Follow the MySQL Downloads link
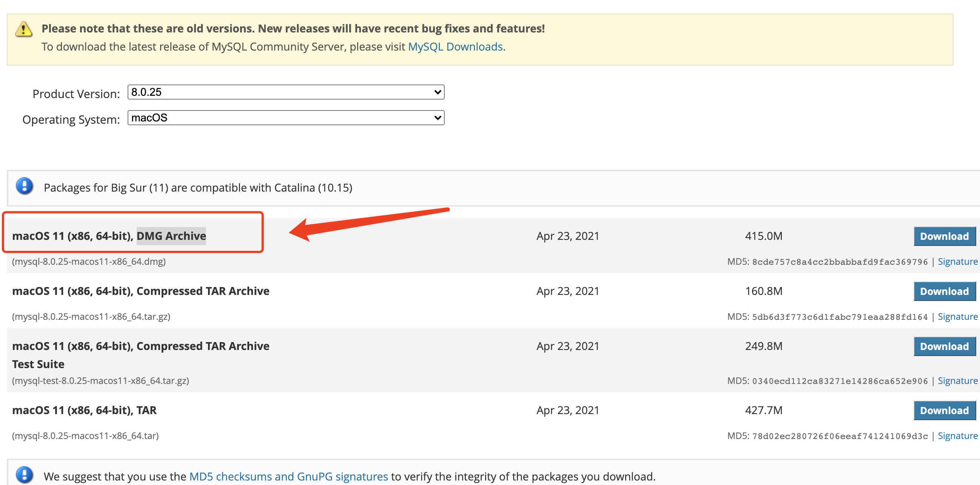The image size is (980, 485). coord(455,47)
